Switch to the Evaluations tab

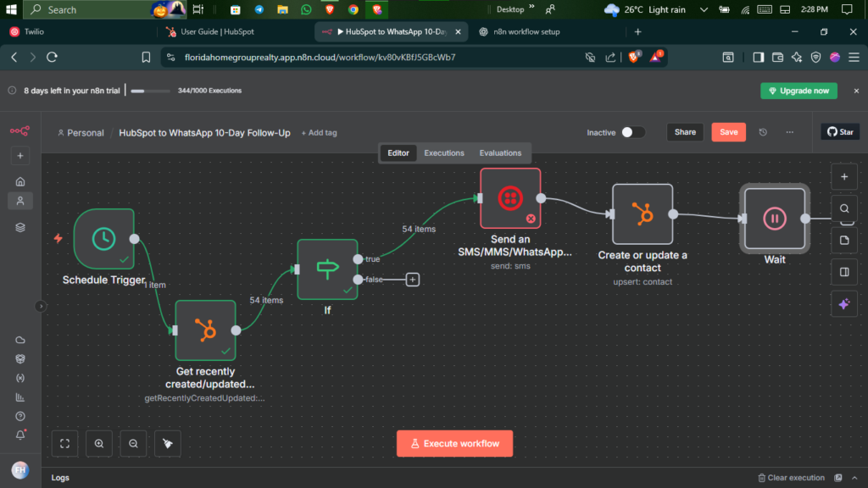500,153
